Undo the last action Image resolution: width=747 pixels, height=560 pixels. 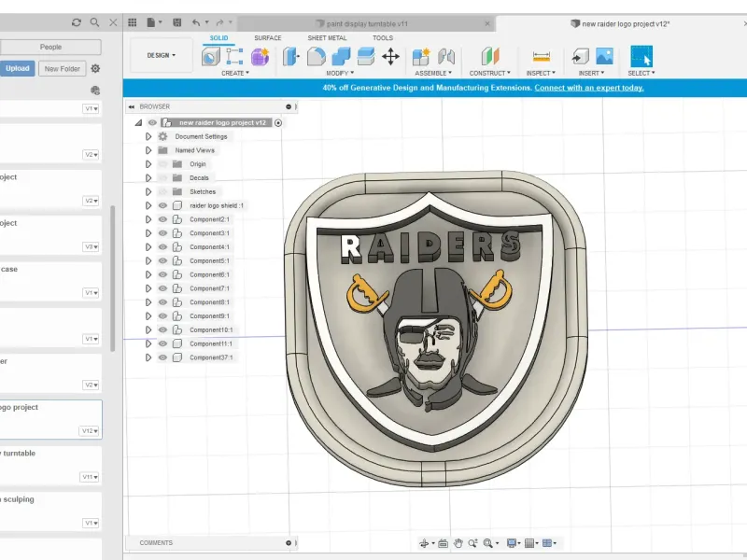pos(196,22)
